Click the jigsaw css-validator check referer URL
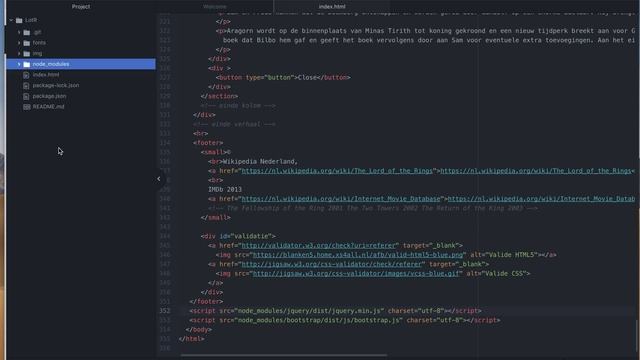The image size is (640, 360). click(331, 264)
